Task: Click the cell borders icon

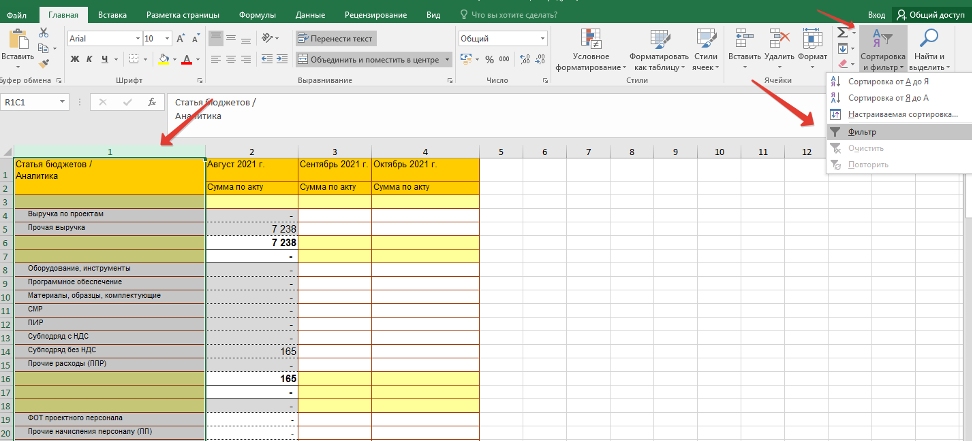Action: pos(133,60)
